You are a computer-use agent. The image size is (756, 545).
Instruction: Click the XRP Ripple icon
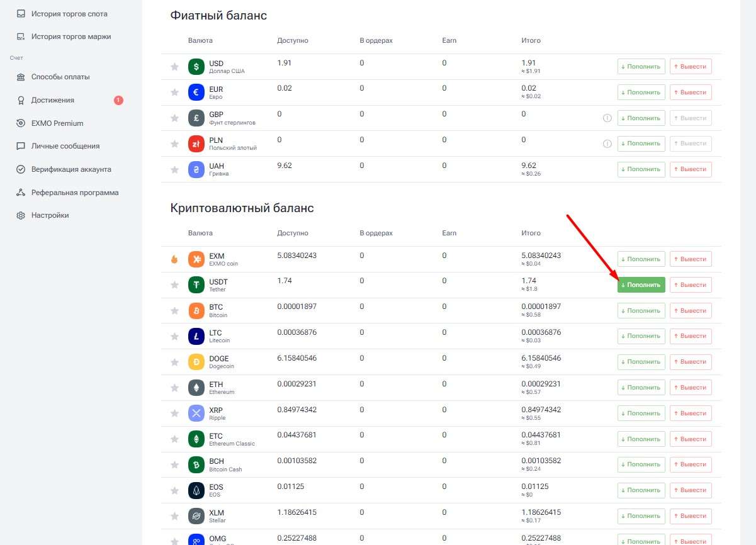coord(196,413)
